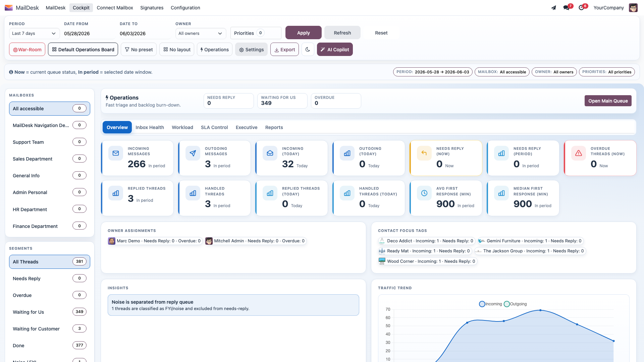Click the Handled Threads (Today) chart icon
Screen dimensions: 644x362
pos(347,193)
